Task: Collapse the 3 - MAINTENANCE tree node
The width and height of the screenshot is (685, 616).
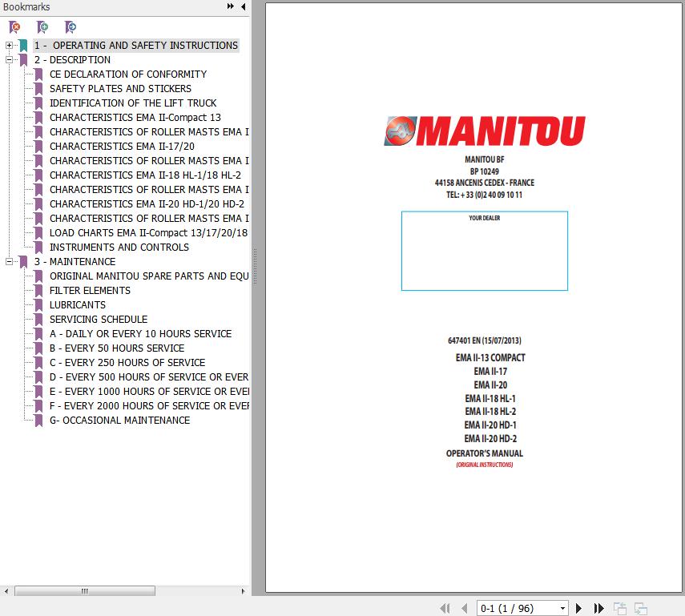Action: point(9,262)
